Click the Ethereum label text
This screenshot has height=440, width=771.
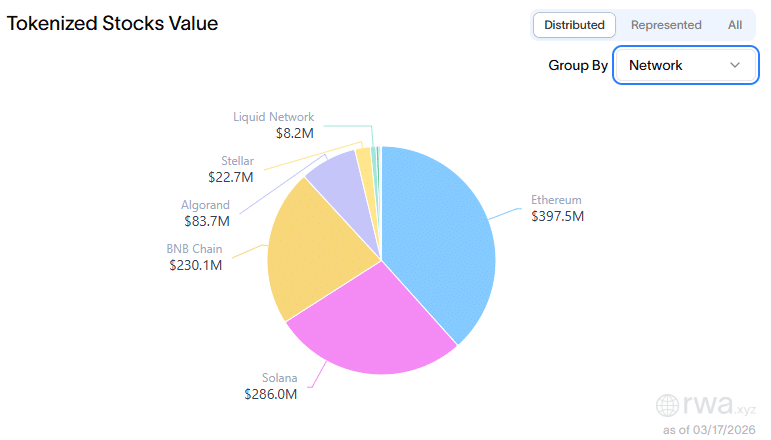pos(556,199)
